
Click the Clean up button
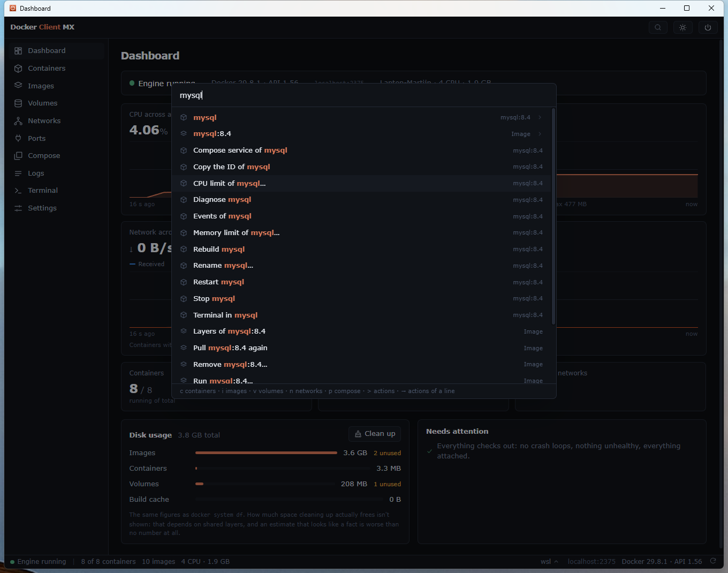tap(375, 434)
